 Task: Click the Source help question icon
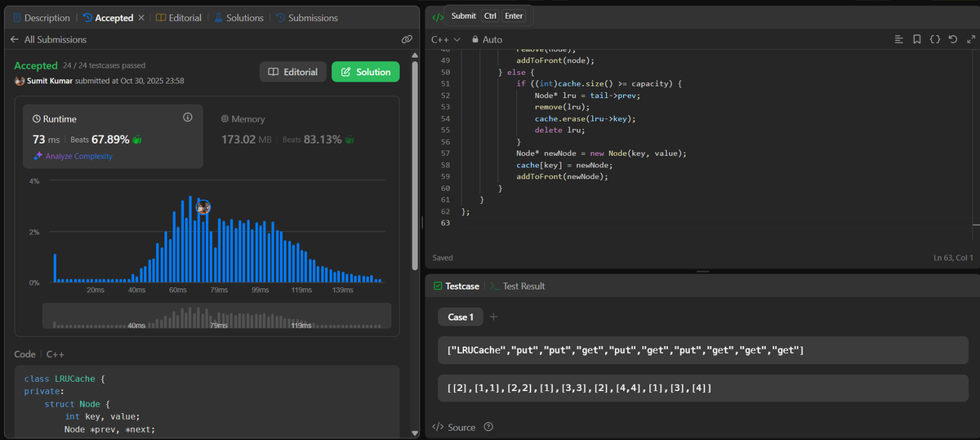coord(488,427)
